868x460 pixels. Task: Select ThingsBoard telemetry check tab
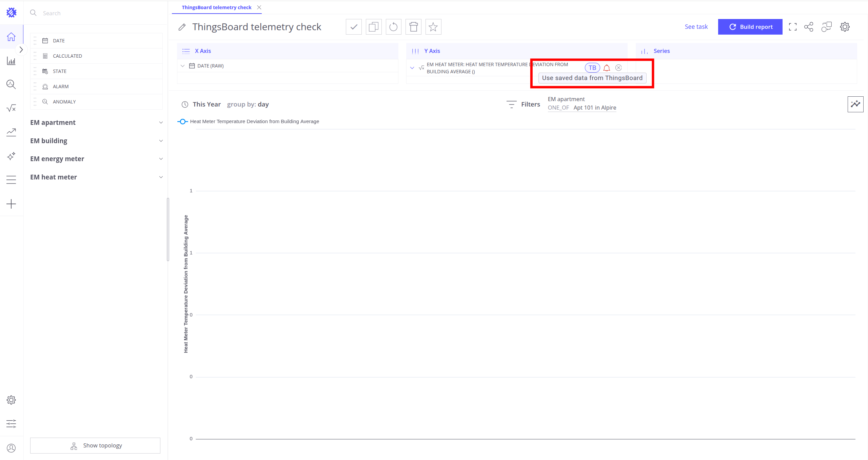point(216,7)
